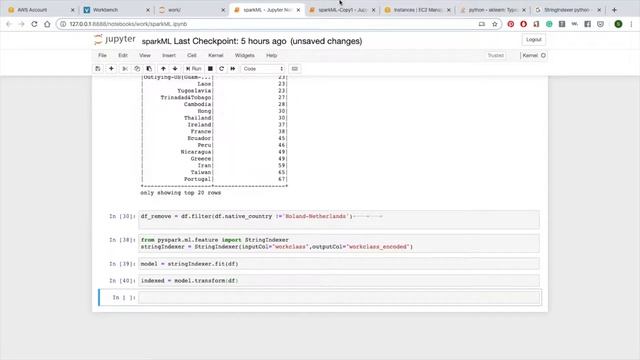
Task: Open the Cell menu
Action: [191, 56]
